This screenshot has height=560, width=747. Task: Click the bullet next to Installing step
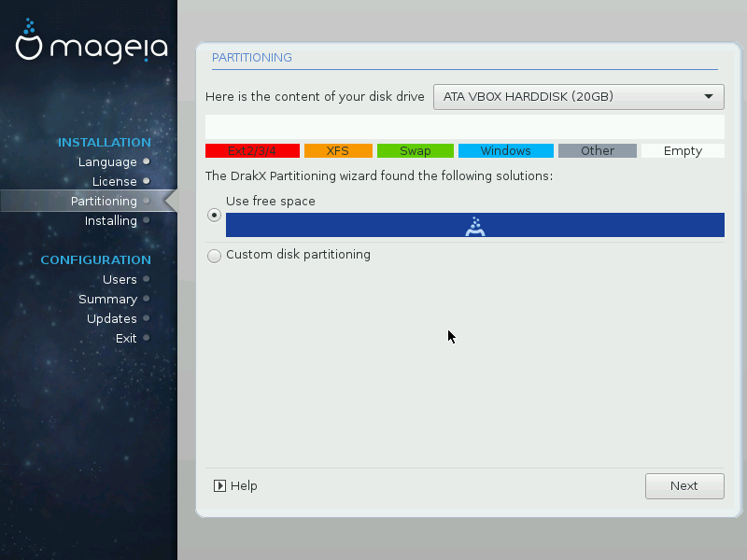147,221
